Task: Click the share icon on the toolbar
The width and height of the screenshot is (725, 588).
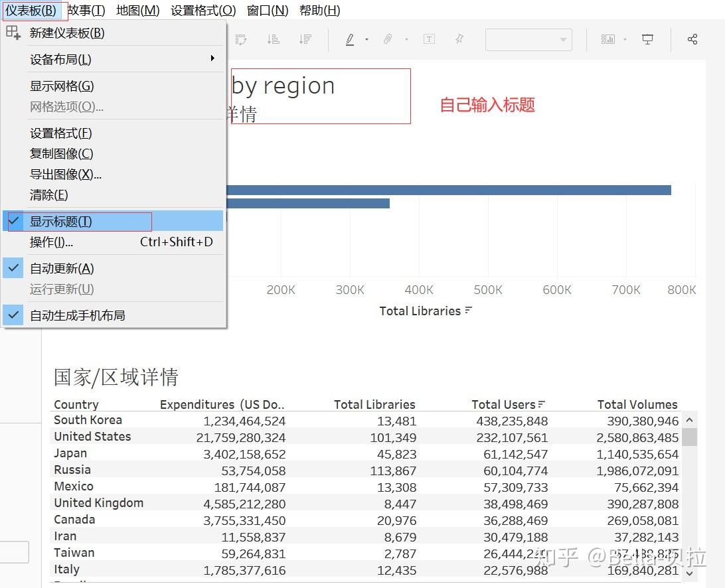Action: click(x=693, y=39)
